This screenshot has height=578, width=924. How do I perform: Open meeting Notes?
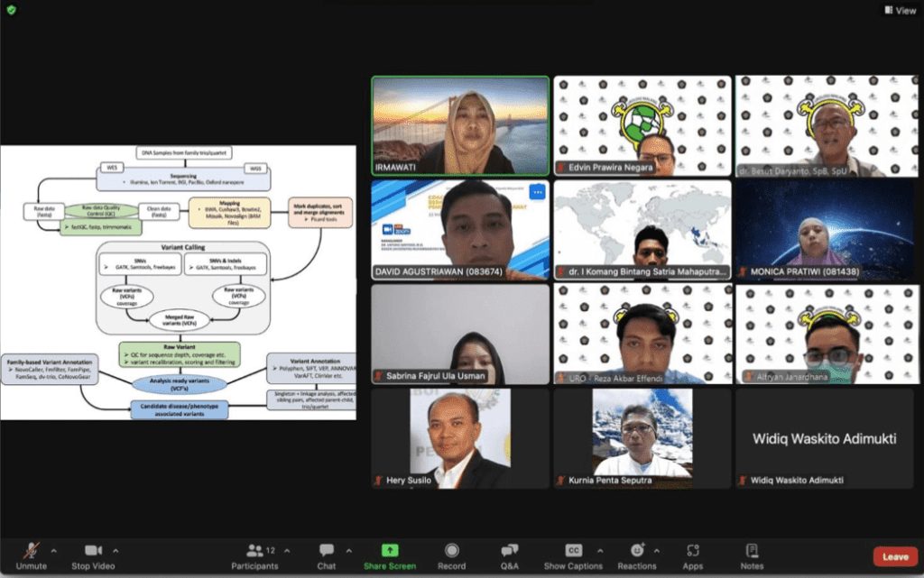pyautogui.click(x=752, y=555)
